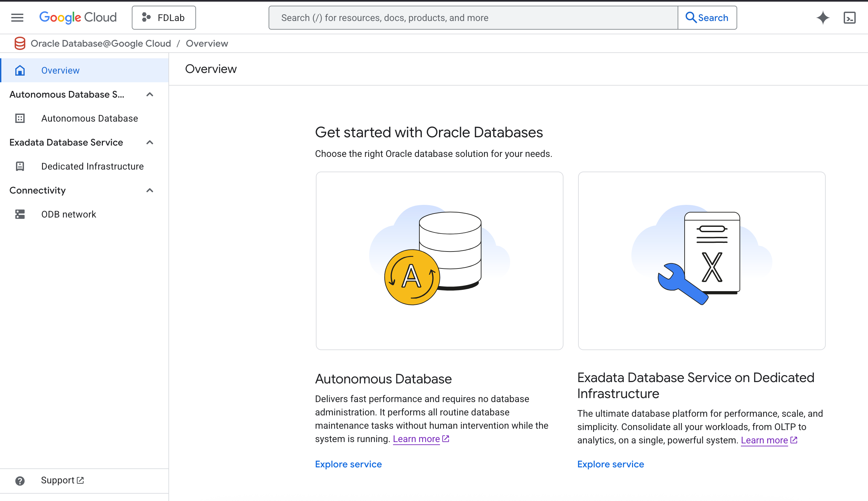
Task: Select Overview in the sidebar
Action: [84, 70]
